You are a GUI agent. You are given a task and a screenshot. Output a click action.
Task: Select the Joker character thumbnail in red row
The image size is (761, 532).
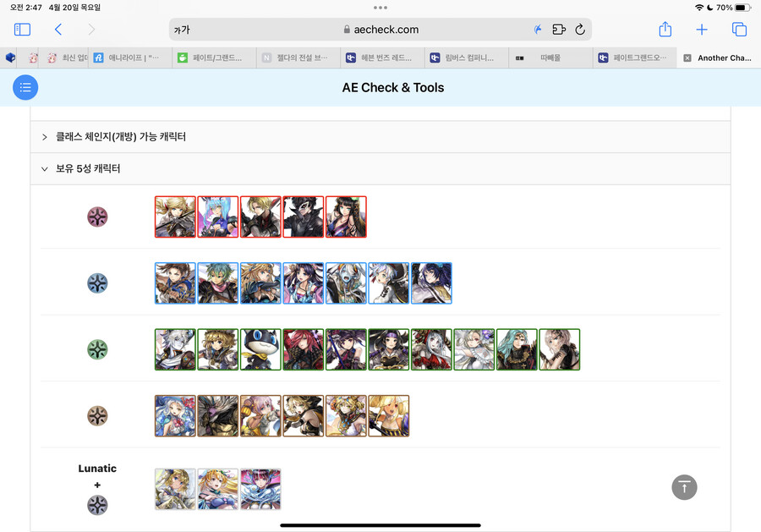[304, 217]
